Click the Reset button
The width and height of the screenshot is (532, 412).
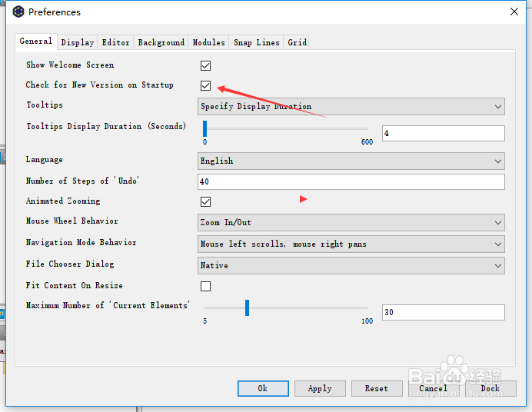[377, 388]
